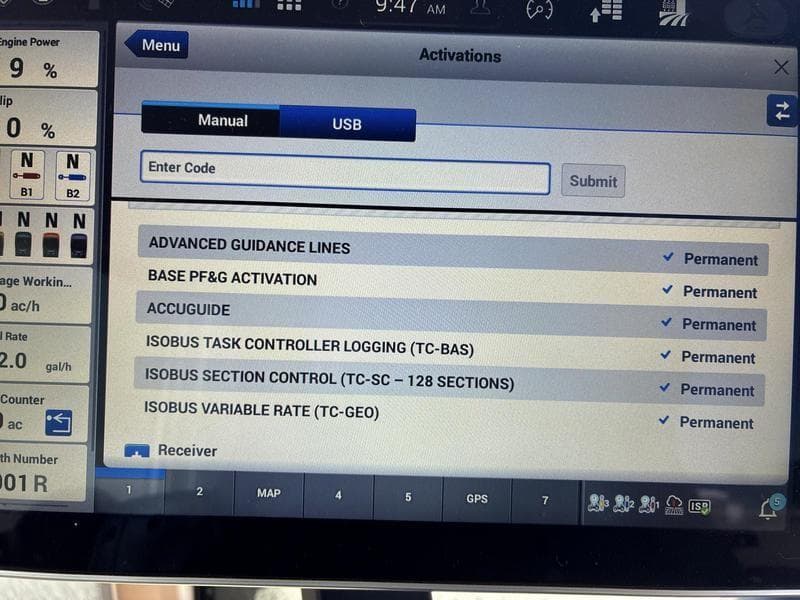Screen dimensions: 800x600
Task: Open the gal/h Rate widget
Action: 44,354
